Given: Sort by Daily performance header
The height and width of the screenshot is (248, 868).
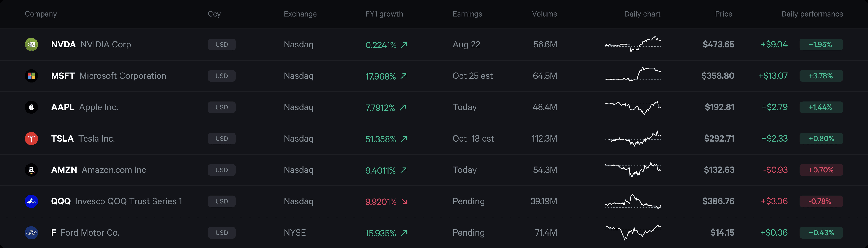Looking at the screenshot, I should pyautogui.click(x=812, y=14).
